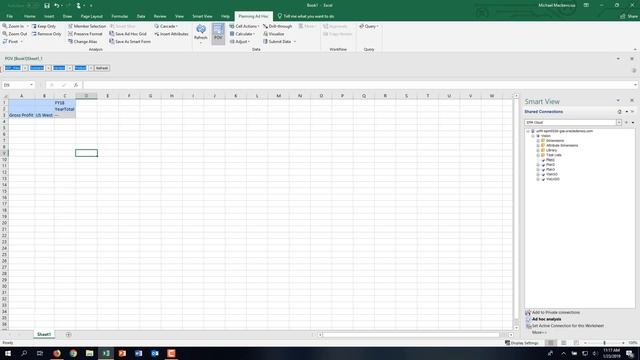Image resolution: width=640 pixels, height=360 pixels.
Task: Open the Page Layout ribbon tab
Action: [x=91, y=16]
